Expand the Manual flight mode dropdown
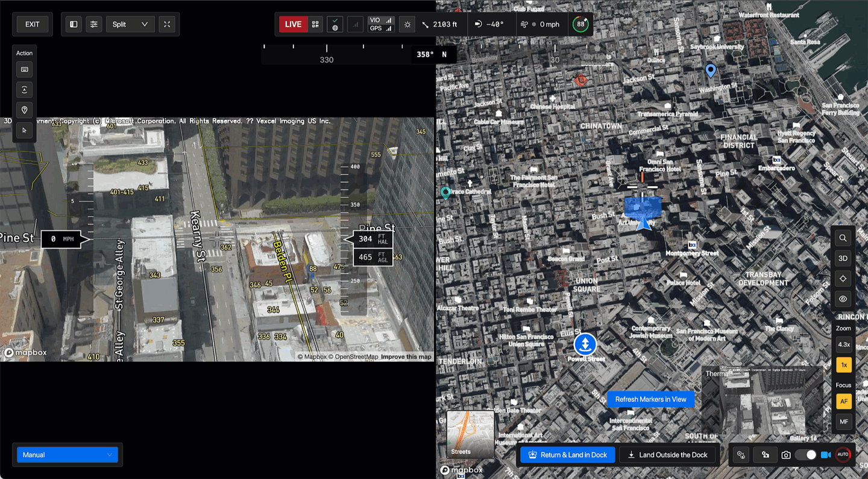 point(68,455)
